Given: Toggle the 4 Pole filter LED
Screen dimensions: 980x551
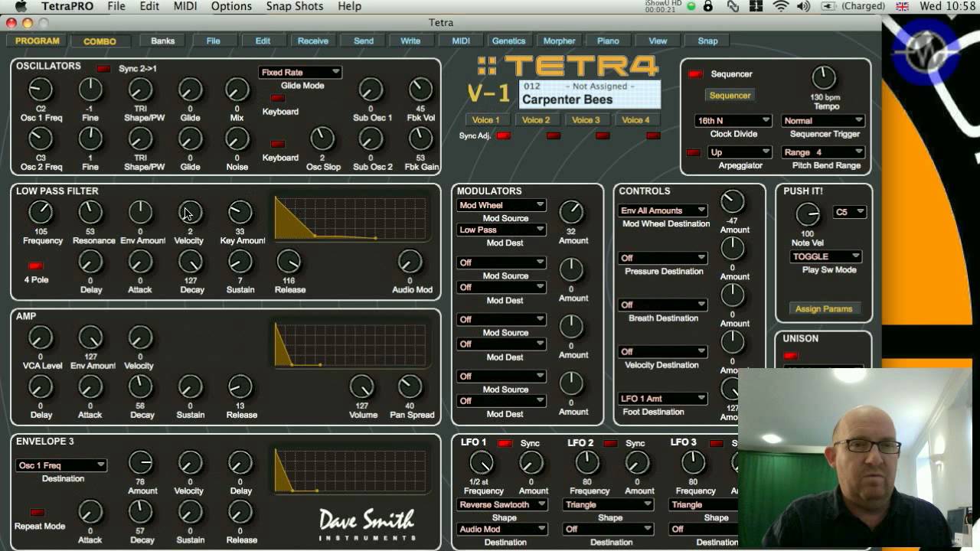Looking at the screenshot, I should click(x=35, y=266).
